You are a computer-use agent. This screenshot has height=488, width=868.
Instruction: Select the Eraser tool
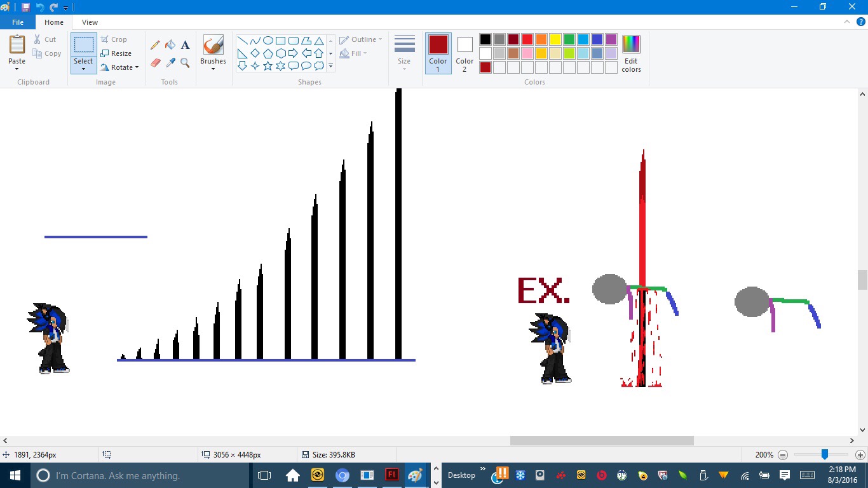tap(155, 62)
